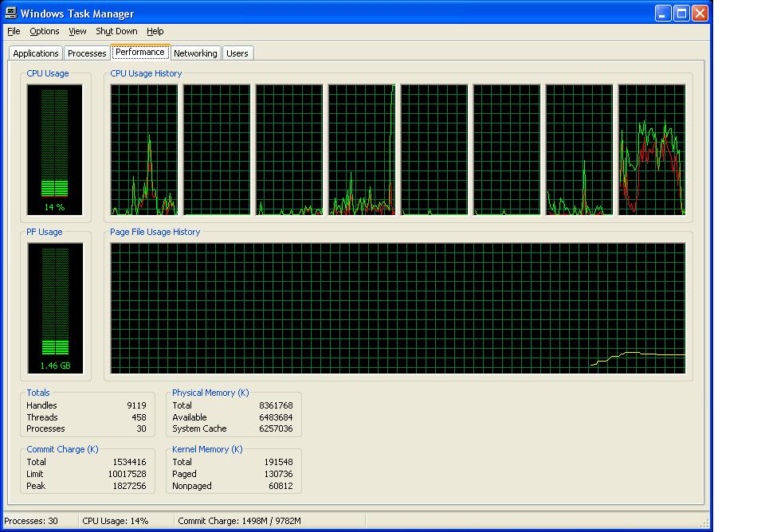Click the window resize grip in the status bar
The image size is (765, 532).
pos(705,523)
